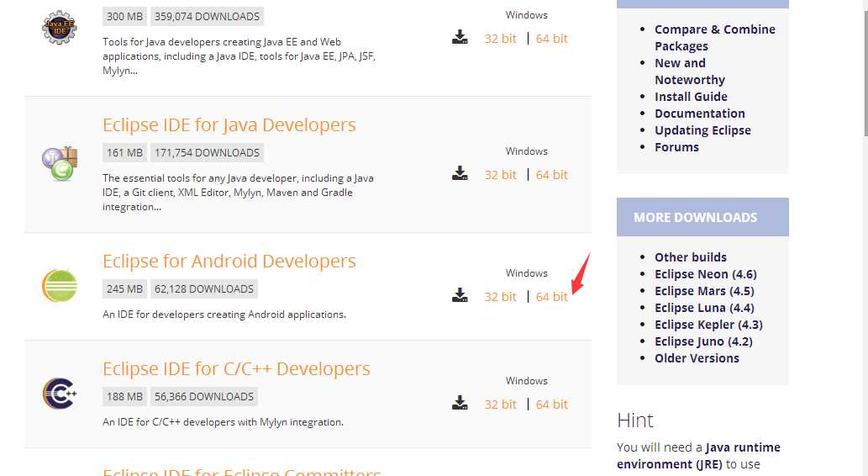Image resolution: width=868 pixels, height=476 pixels.
Task: Download 64 bit Eclipse IDE for Java Developers
Action: (x=551, y=175)
